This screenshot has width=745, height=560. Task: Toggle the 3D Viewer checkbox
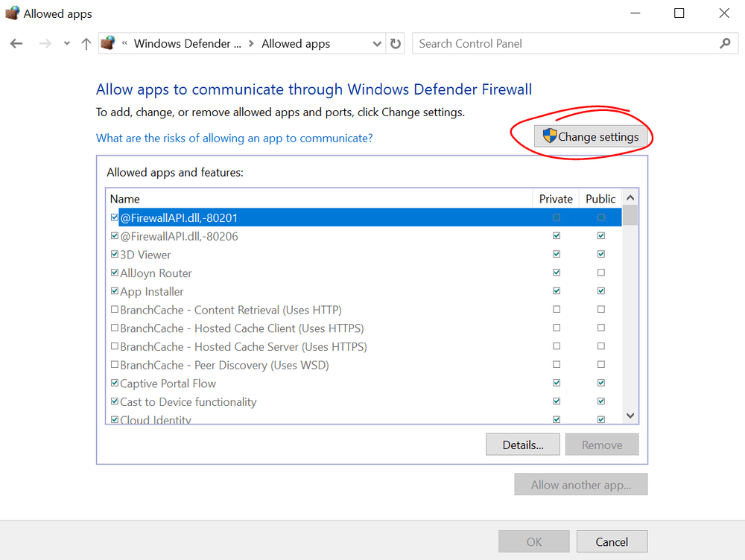[x=114, y=255]
